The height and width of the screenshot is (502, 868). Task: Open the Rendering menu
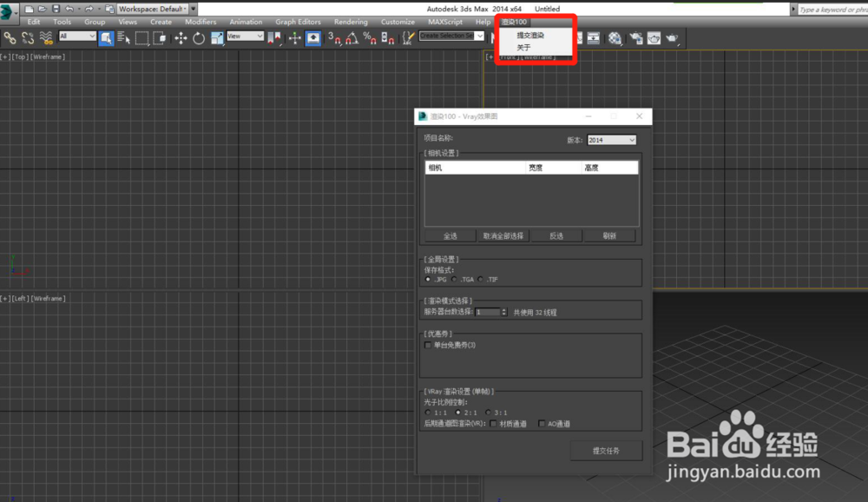coord(351,23)
